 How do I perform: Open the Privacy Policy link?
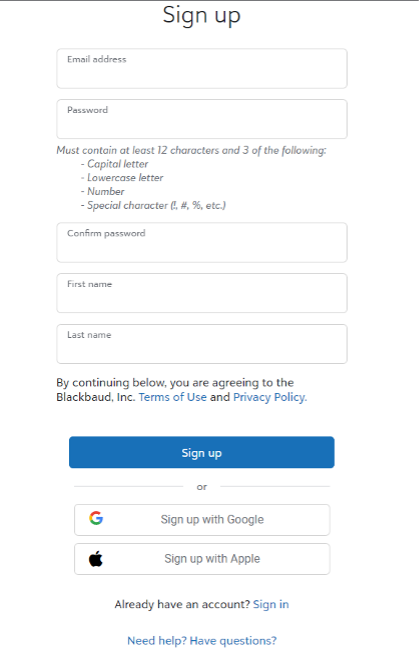[x=270, y=397]
